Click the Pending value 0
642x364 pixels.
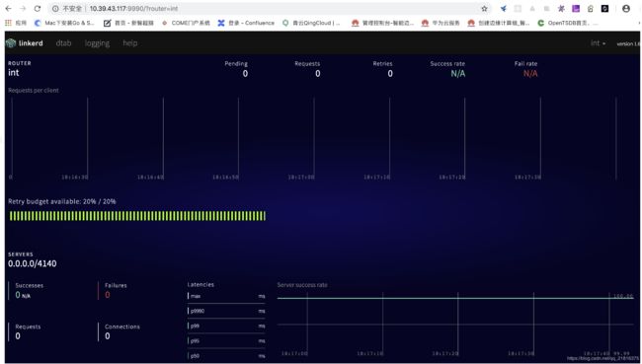click(245, 74)
